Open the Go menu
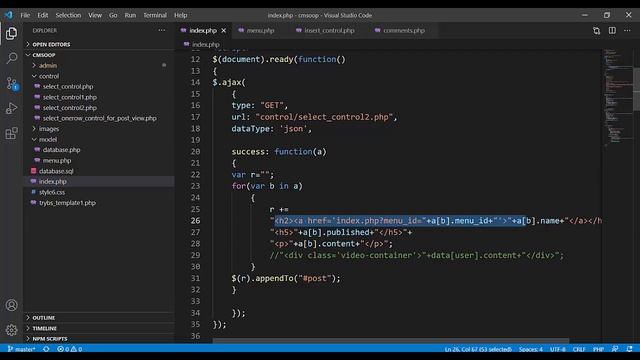640x360 pixels. point(113,15)
